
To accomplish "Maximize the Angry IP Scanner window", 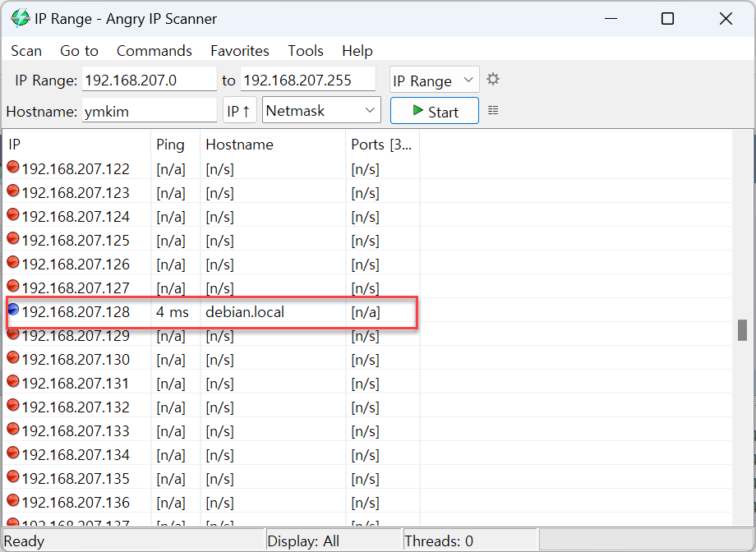I will tap(668, 19).
